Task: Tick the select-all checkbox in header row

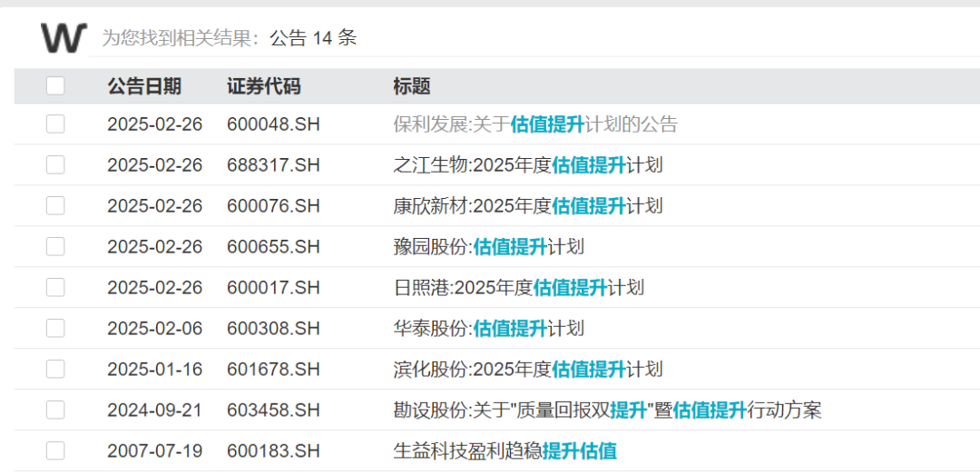Action: [55, 85]
